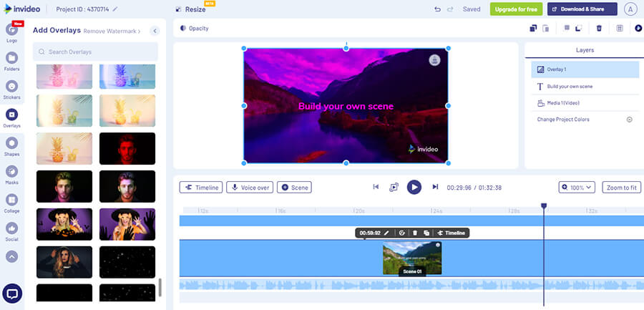The height and width of the screenshot is (310, 644).
Task: Toggle the grid view icon in toolbar
Action: point(620,29)
